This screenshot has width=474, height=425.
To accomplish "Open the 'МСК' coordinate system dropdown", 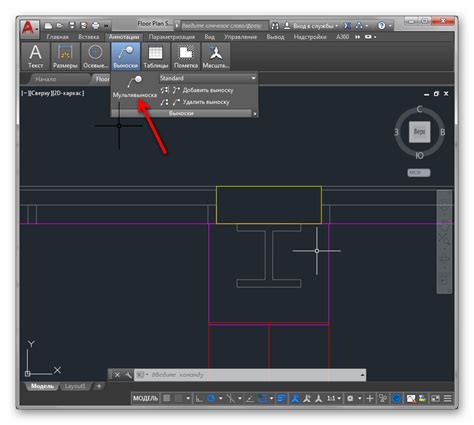I will [x=419, y=173].
